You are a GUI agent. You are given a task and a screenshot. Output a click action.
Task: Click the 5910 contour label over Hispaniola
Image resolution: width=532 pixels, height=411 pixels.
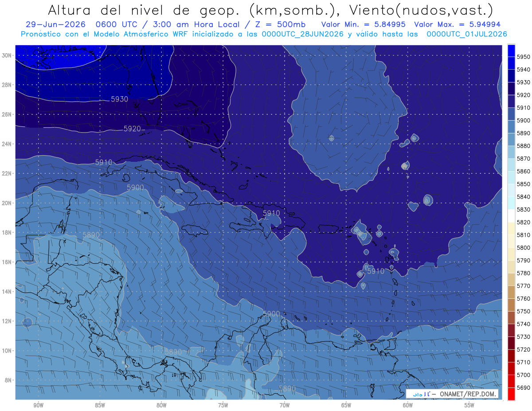pos(271,213)
